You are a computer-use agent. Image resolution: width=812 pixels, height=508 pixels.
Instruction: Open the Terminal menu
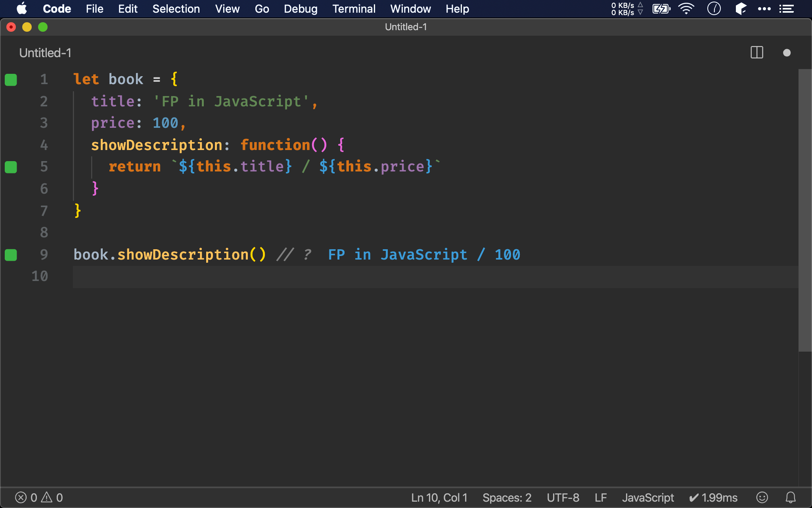pos(354,9)
